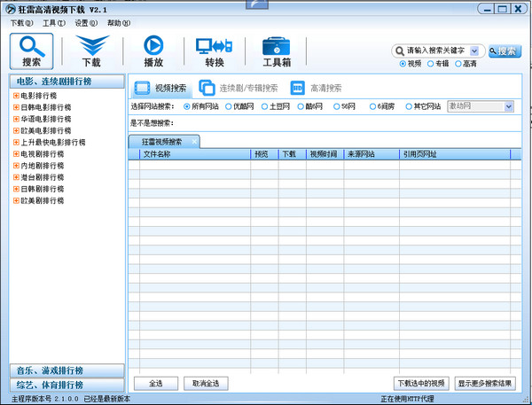Image resolution: width=532 pixels, height=405 pixels.
Task: Expand the 上升最快电影排行榜 tree node
Action: 16,142
